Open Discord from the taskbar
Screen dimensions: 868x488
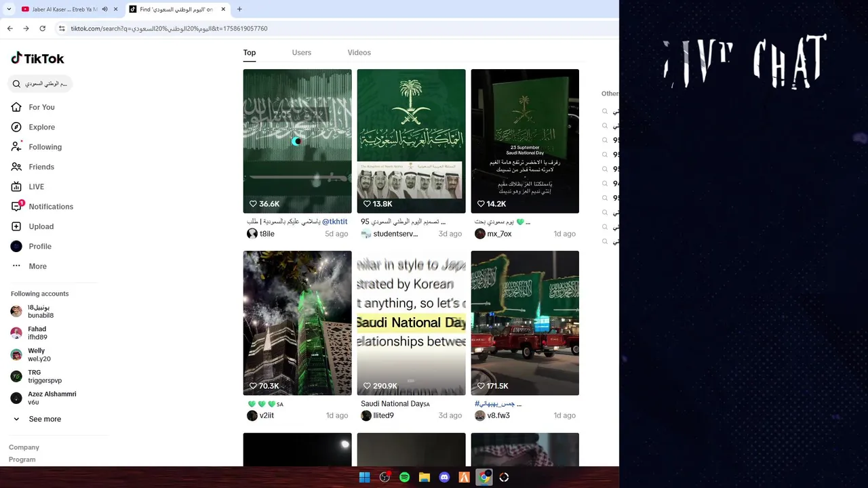pyautogui.click(x=444, y=477)
